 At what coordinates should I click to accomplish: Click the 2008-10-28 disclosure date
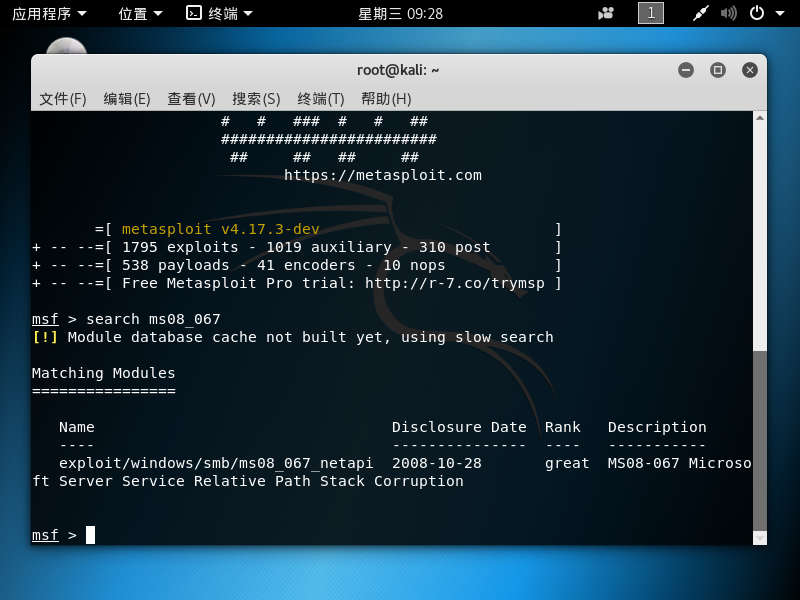pos(437,463)
